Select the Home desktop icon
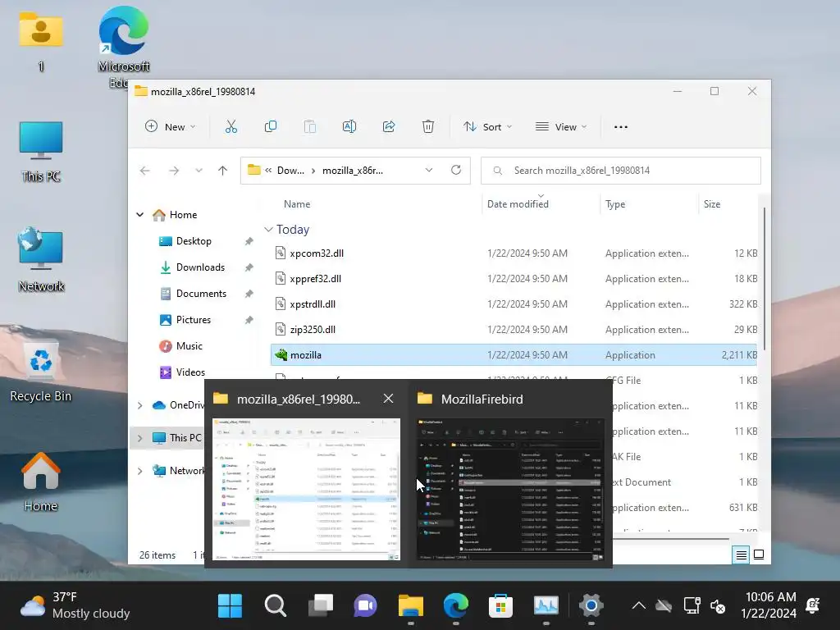The image size is (840, 630). [x=41, y=482]
